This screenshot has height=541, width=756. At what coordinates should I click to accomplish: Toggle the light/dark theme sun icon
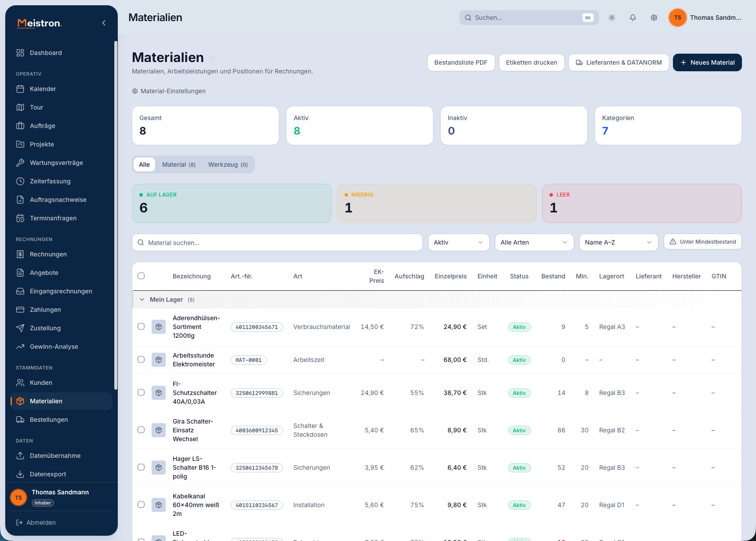pyautogui.click(x=612, y=18)
